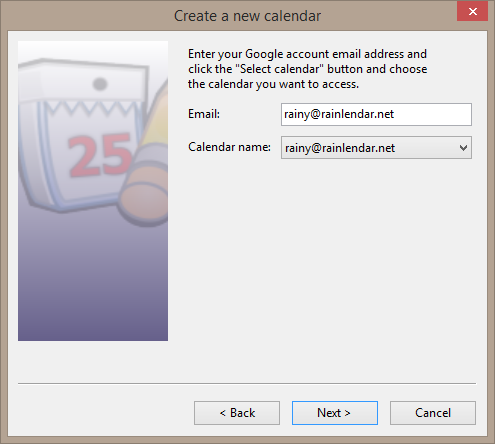This screenshot has height=444, width=495.
Task: Click the 'Calendar name:' label
Action: coord(229,147)
